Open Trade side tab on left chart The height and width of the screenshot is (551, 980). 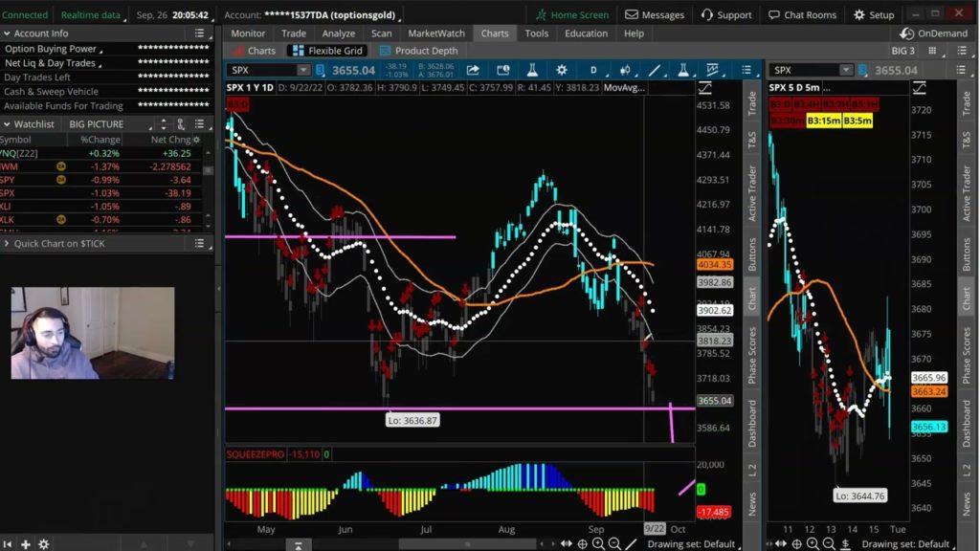point(752,103)
